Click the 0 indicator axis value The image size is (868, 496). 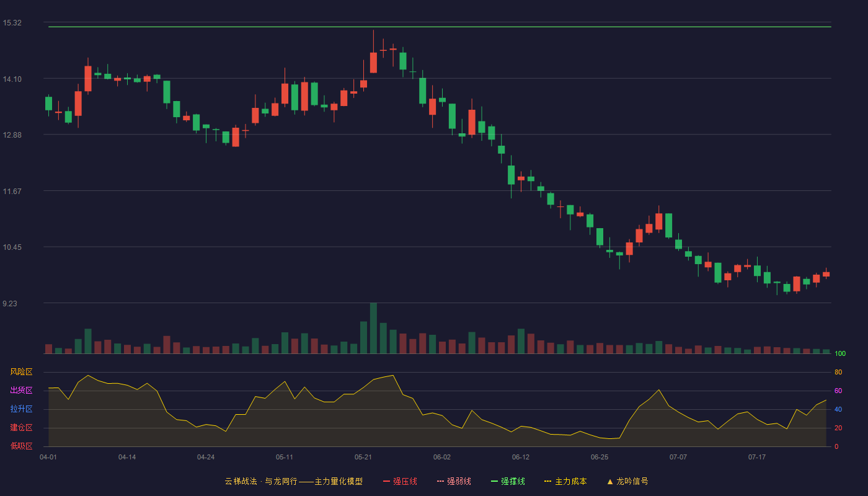pos(836,446)
